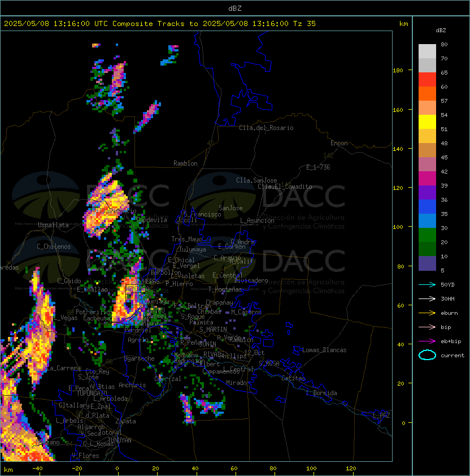470x476 pixels.
Task: Click the 'La_Carrera' map label
Action: 64,368
